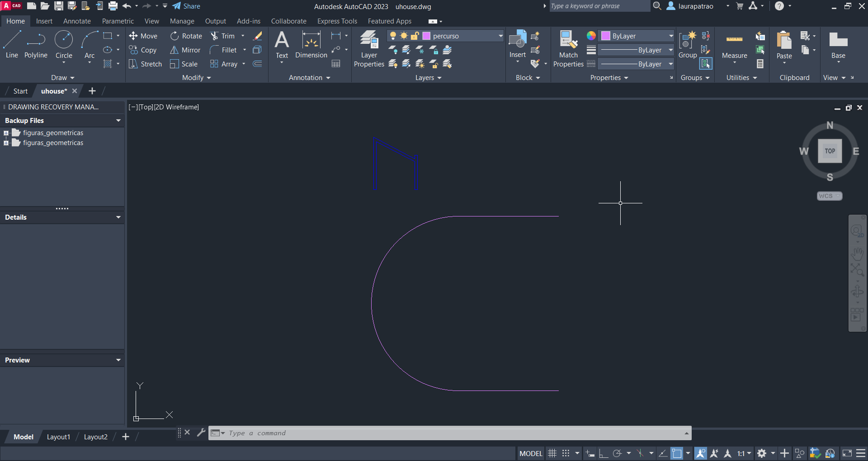Select the Dimension tool
The width and height of the screenshot is (868, 461).
[x=311, y=44]
